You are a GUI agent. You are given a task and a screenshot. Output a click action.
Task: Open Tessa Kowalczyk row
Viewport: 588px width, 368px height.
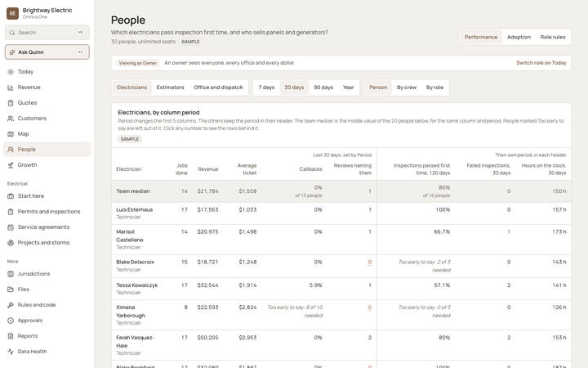pos(341,289)
